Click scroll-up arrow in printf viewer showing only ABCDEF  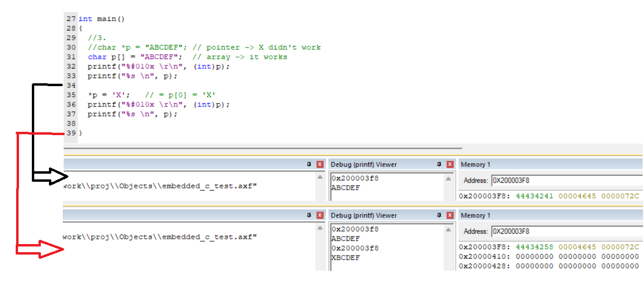point(448,178)
